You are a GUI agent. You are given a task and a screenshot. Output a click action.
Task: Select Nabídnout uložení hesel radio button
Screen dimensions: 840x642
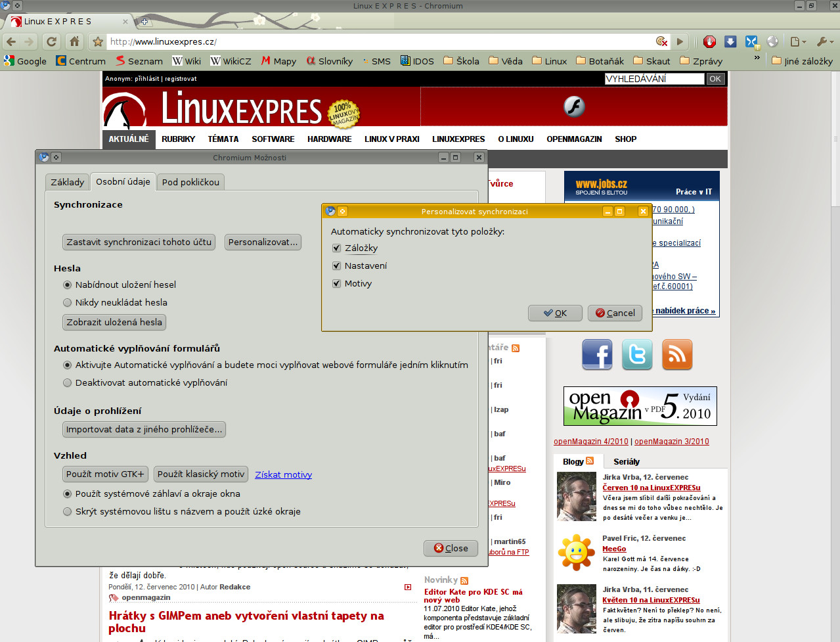[67, 285]
